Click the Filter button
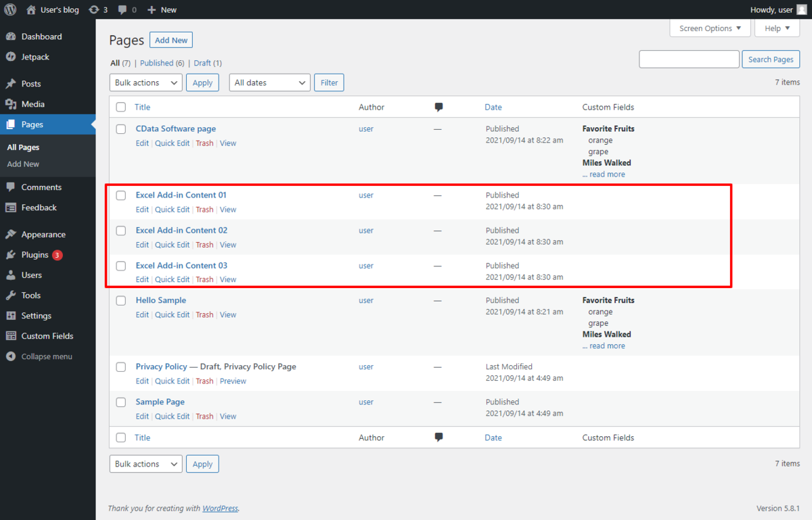 (x=329, y=82)
